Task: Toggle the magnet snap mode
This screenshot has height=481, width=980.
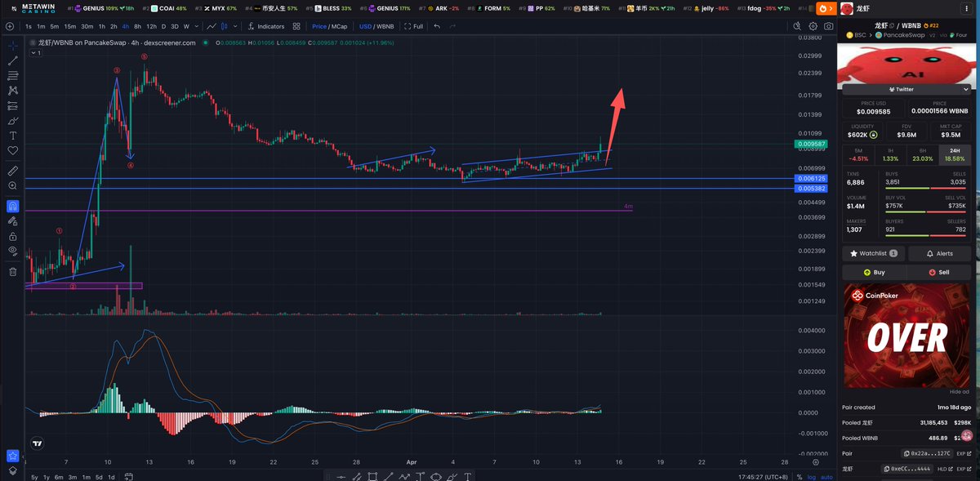Action: click(13, 206)
